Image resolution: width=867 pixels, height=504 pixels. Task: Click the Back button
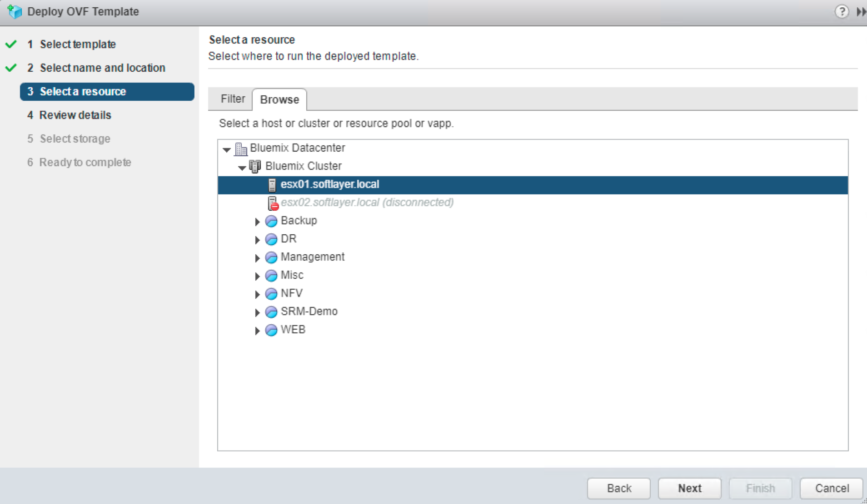click(619, 488)
